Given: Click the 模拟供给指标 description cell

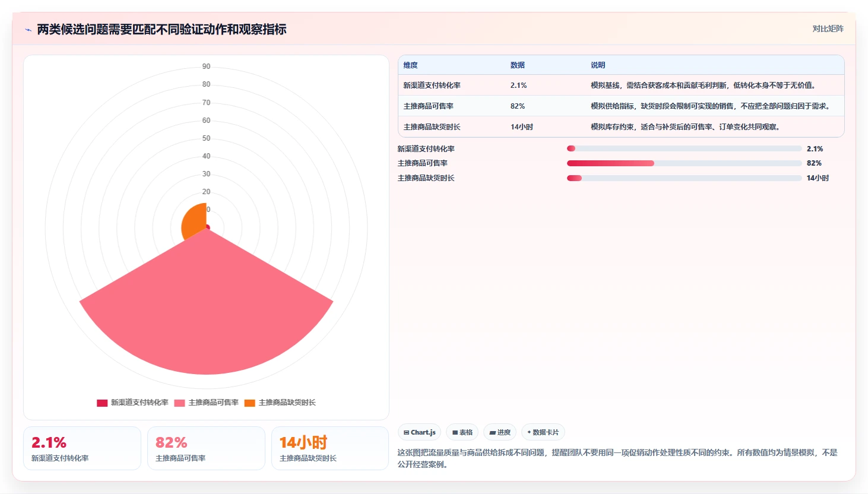Looking at the screenshot, I should pos(711,106).
